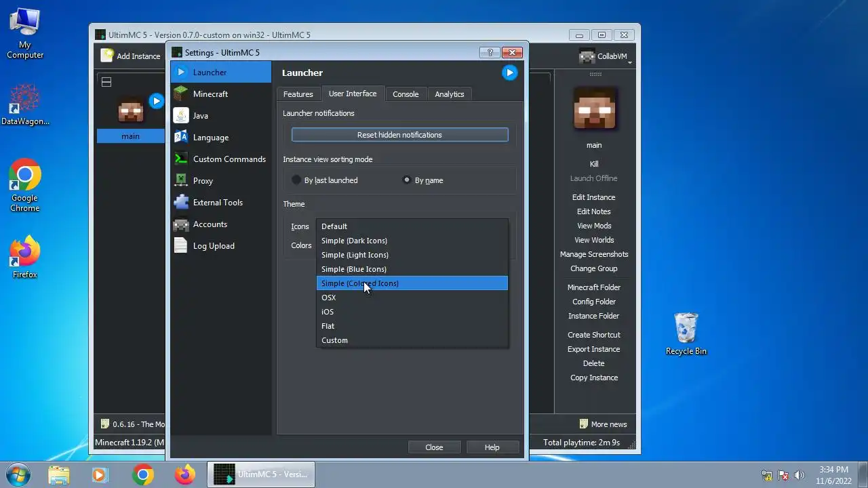Screen dimensions: 868x488
Task: Open Firefox desktop icon
Action: (x=25, y=257)
